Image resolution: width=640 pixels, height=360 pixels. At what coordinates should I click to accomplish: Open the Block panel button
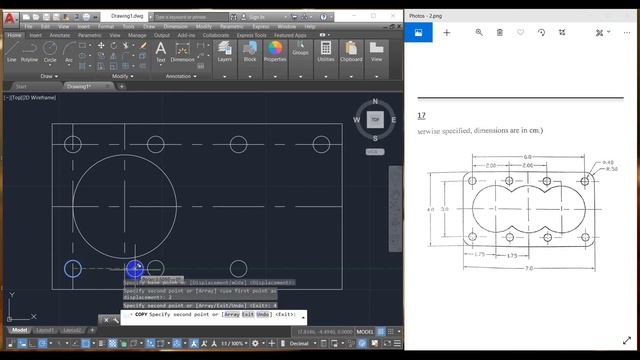tap(250, 51)
